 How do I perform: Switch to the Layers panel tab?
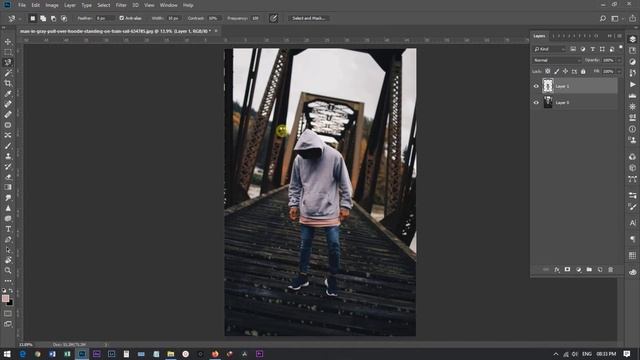539,36
